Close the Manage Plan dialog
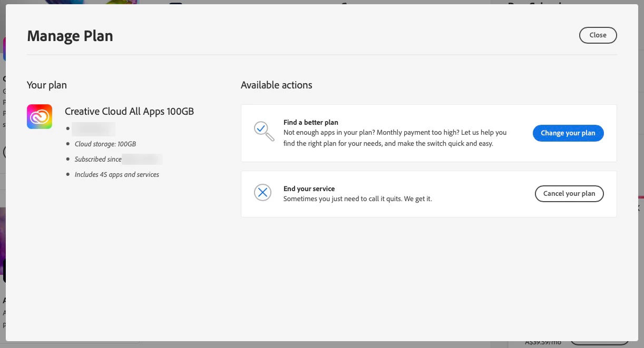644x348 pixels. click(x=598, y=35)
